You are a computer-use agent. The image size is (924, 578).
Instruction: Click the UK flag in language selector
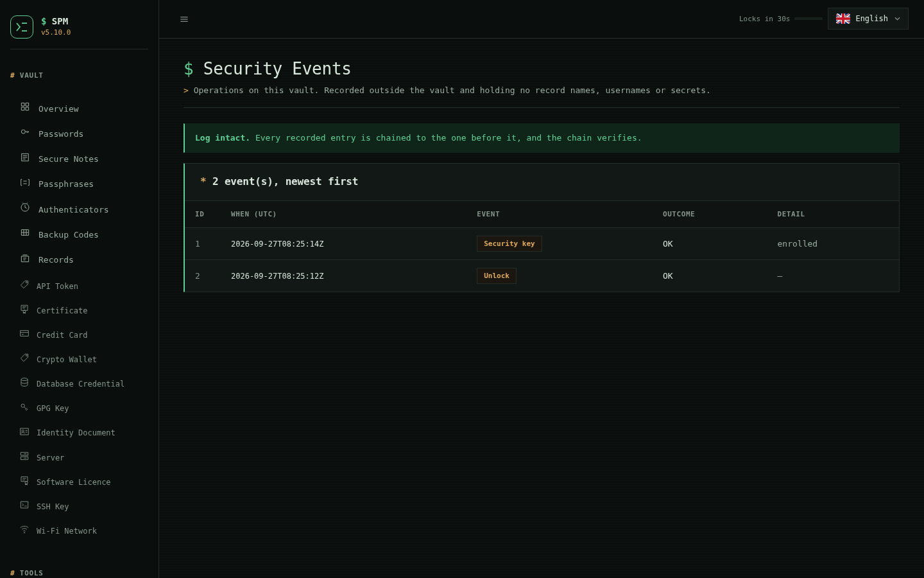pos(843,19)
